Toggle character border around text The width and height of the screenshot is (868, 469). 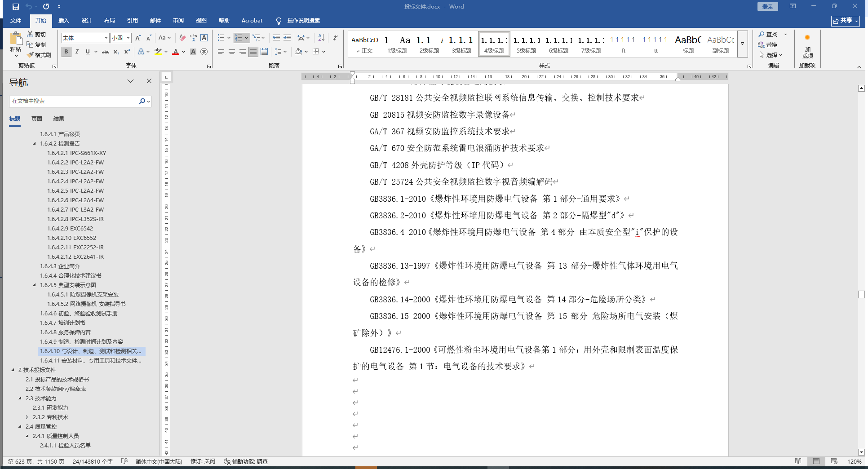click(204, 38)
